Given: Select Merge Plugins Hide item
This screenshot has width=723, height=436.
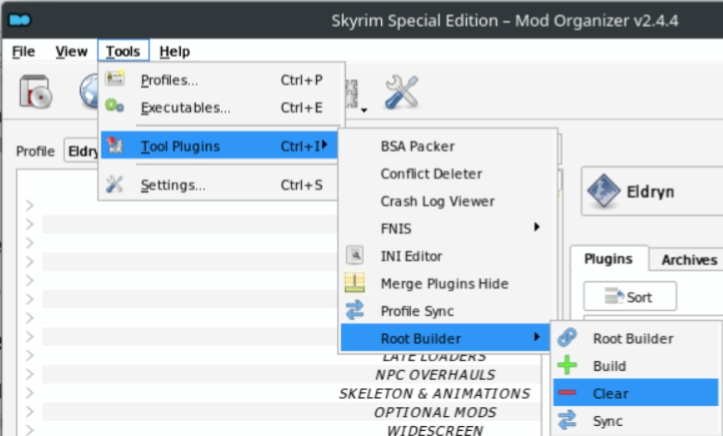Looking at the screenshot, I should pyautogui.click(x=447, y=283).
